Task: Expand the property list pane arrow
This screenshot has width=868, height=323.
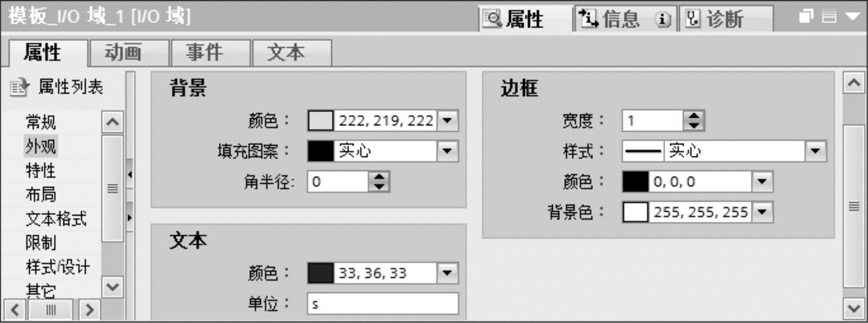Action: coord(130,218)
